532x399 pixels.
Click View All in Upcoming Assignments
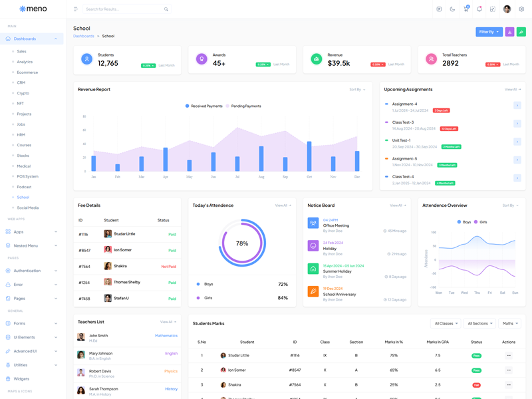(512, 89)
